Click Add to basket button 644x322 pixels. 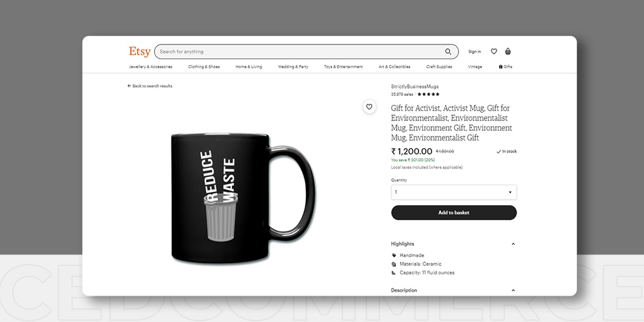click(x=454, y=213)
